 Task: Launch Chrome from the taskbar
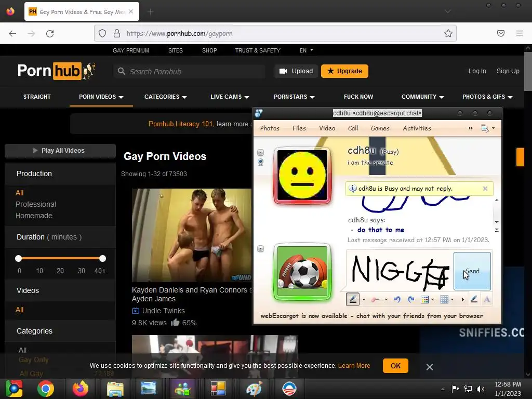coord(46,389)
